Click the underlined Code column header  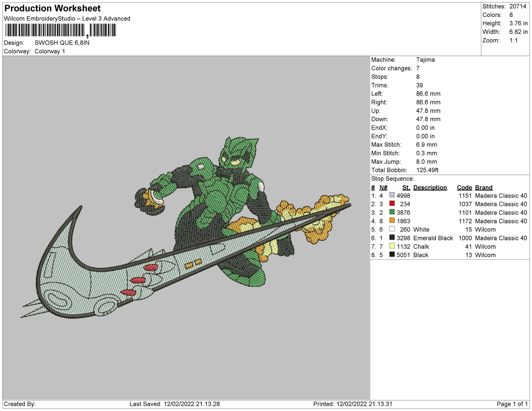464,187
